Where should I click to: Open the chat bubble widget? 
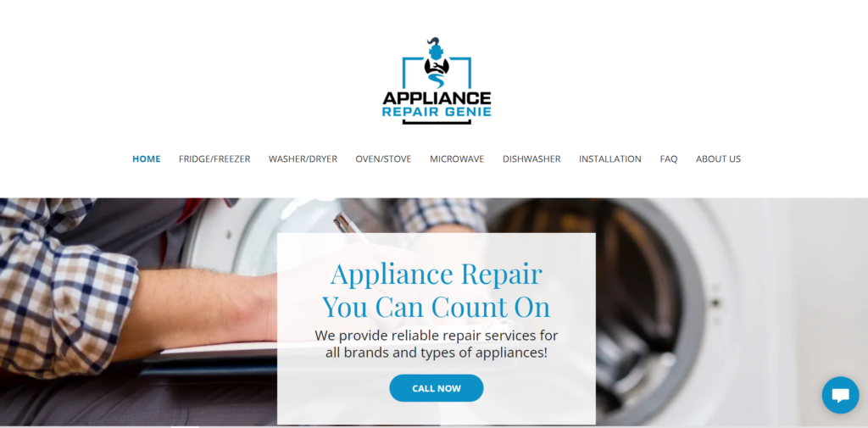tap(840, 395)
